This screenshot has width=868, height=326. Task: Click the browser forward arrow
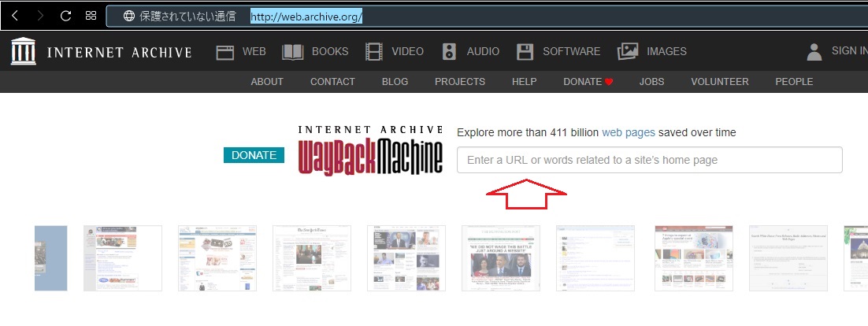click(x=40, y=16)
